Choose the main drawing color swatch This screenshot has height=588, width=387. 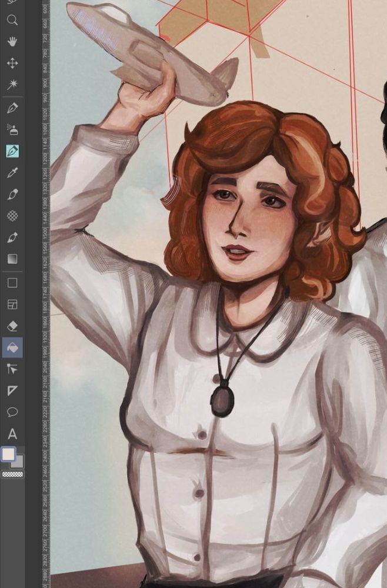coord(8,454)
